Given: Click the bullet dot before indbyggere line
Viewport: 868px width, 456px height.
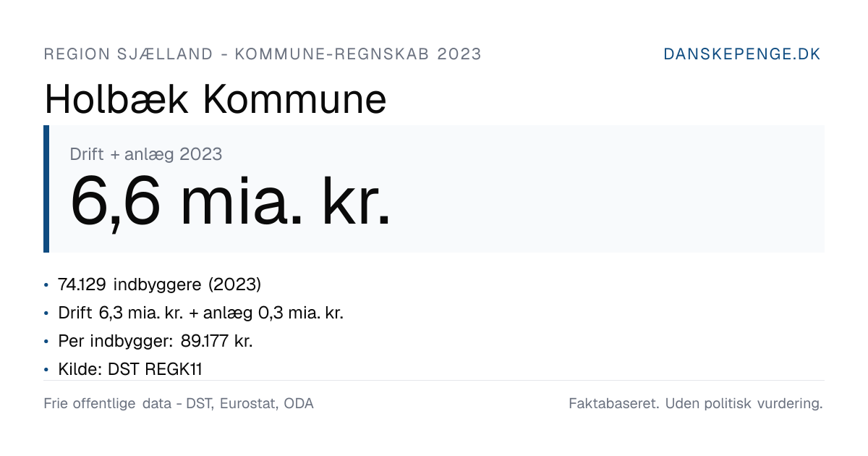Looking at the screenshot, I should coord(47,285).
